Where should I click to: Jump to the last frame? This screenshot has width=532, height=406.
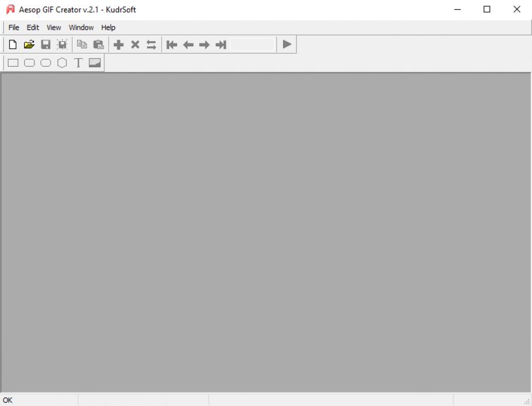pyautogui.click(x=221, y=45)
